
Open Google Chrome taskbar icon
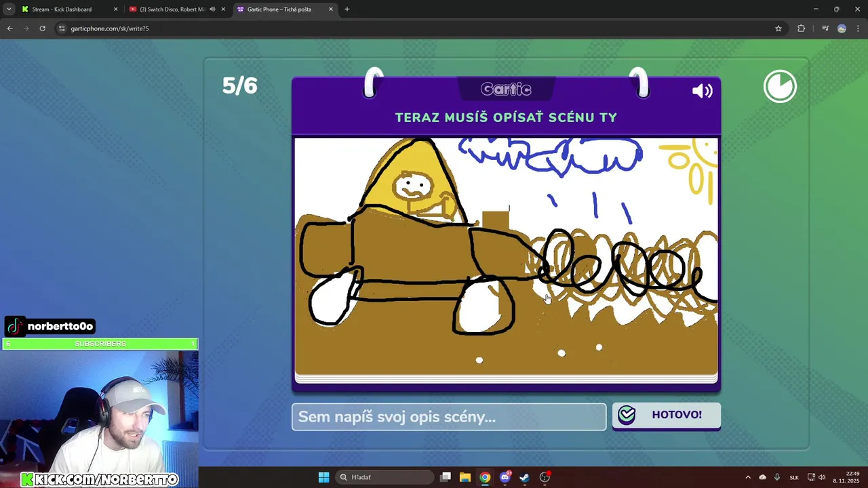point(485,477)
